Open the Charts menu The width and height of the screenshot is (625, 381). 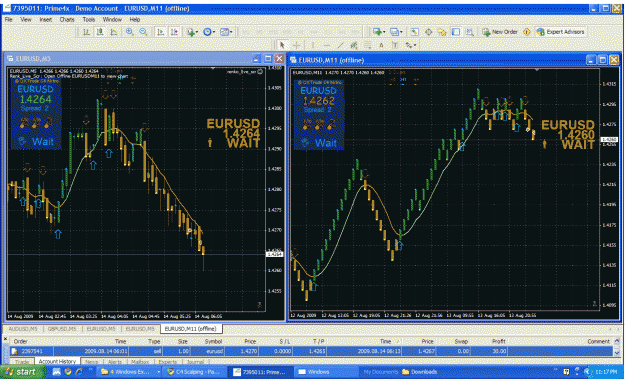[67, 19]
